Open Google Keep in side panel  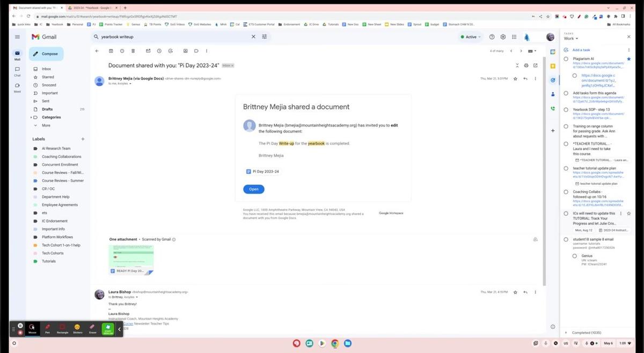(553, 66)
